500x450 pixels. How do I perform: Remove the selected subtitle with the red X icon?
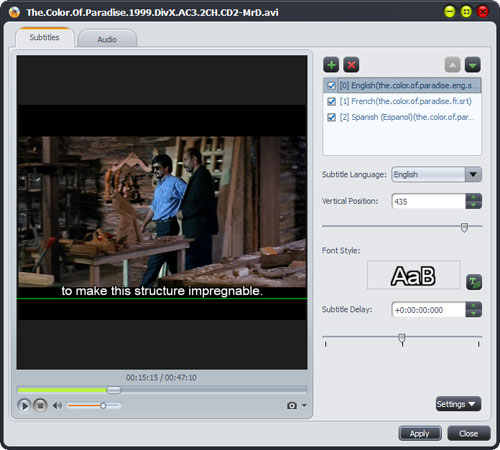click(351, 65)
